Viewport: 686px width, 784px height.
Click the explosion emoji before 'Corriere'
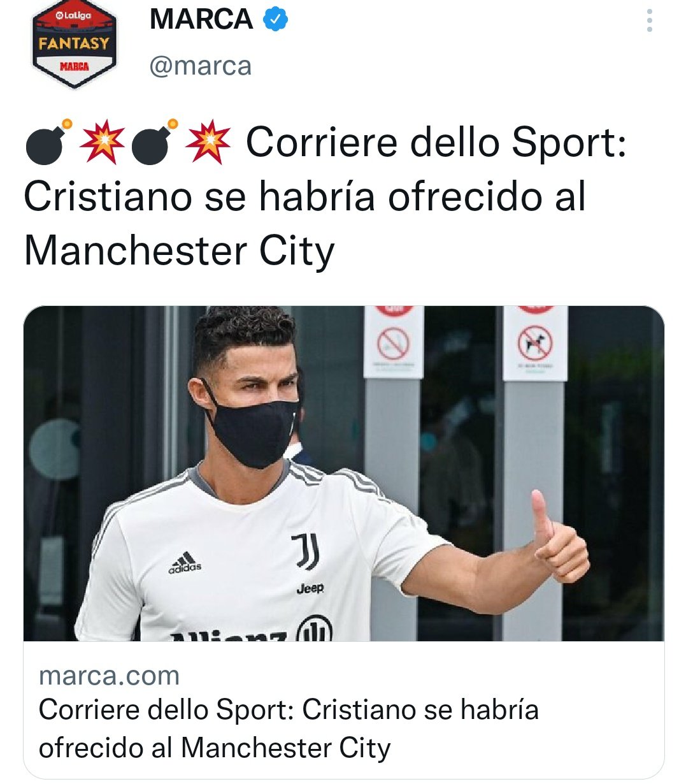[208, 142]
